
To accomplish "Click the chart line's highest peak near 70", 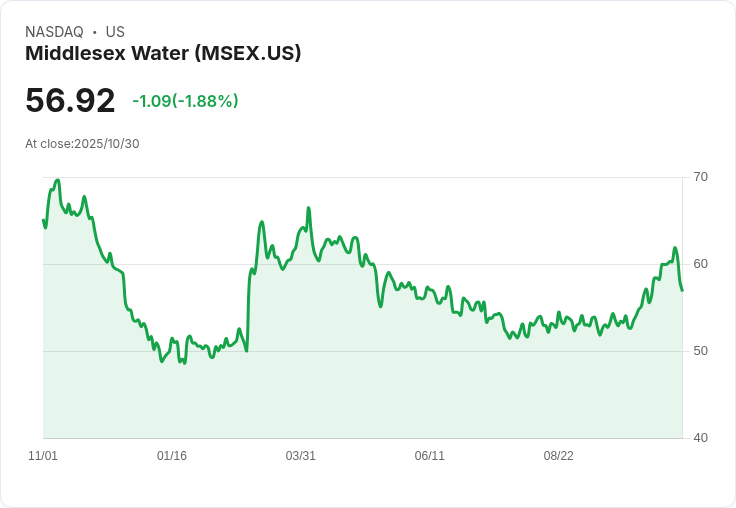I will click(58, 180).
